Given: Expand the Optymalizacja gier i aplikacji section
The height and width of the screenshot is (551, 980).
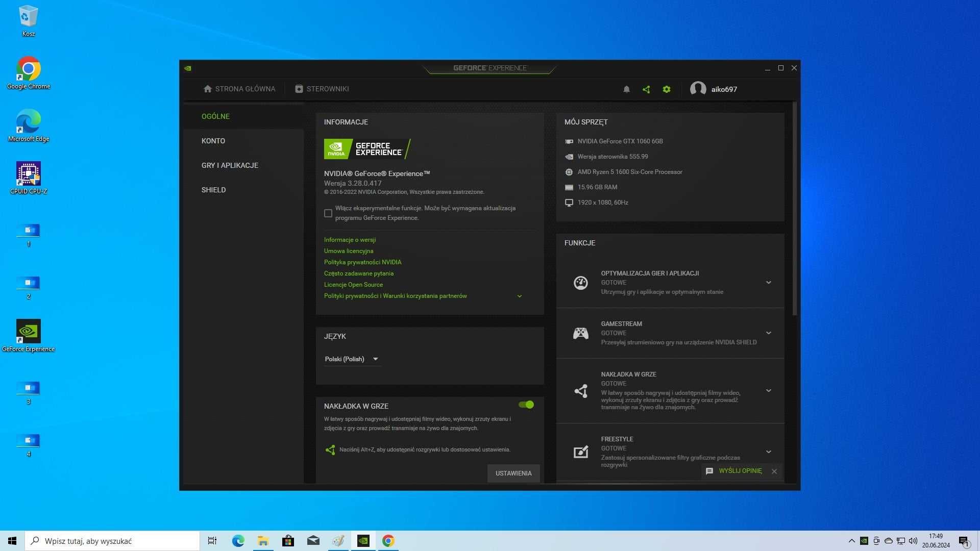Looking at the screenshot, I should (x=769, y=283).
